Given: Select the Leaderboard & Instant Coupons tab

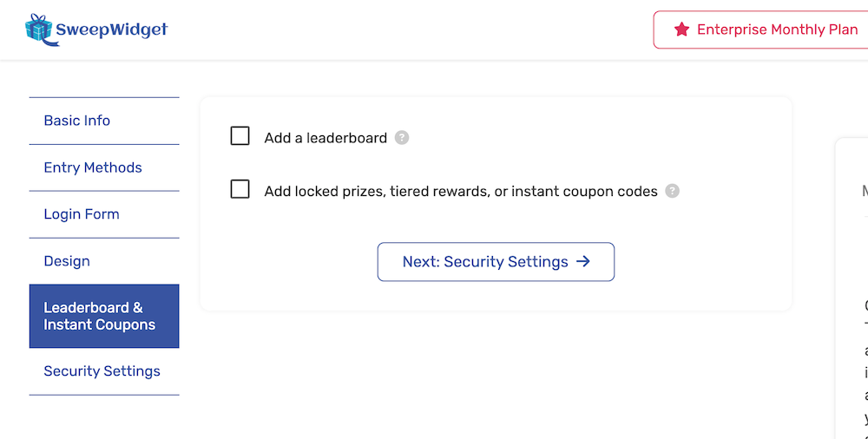Looking at the screenshot, I should (104, 316).
